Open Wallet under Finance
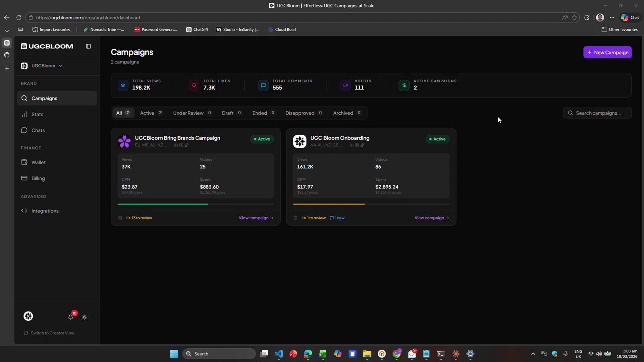 pos(57,162)
